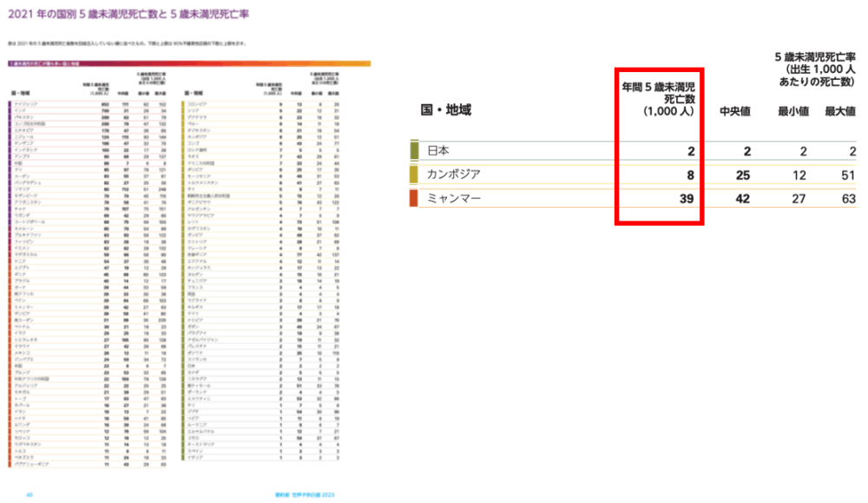Click the 日本 country name in enlarged table

click(439, 150)
